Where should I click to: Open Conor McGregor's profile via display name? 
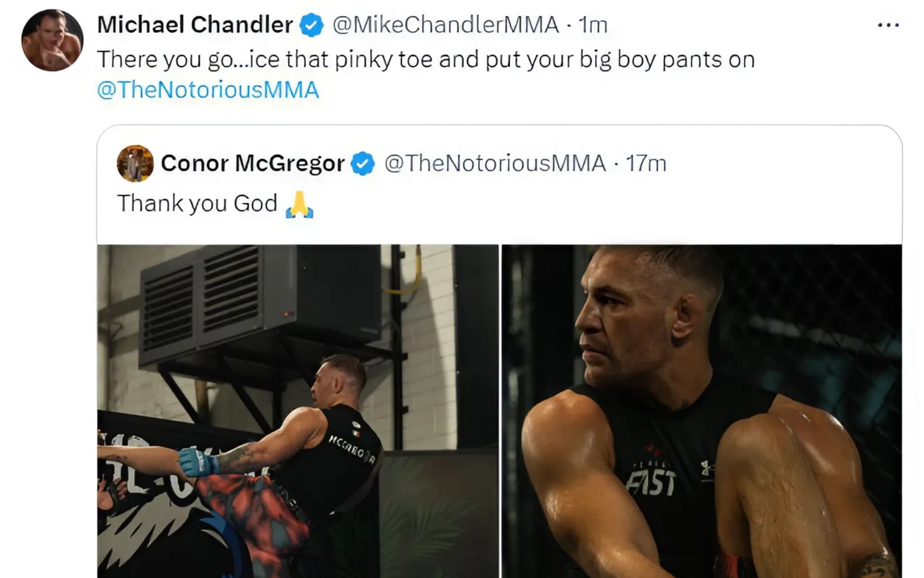pos(252,163)
